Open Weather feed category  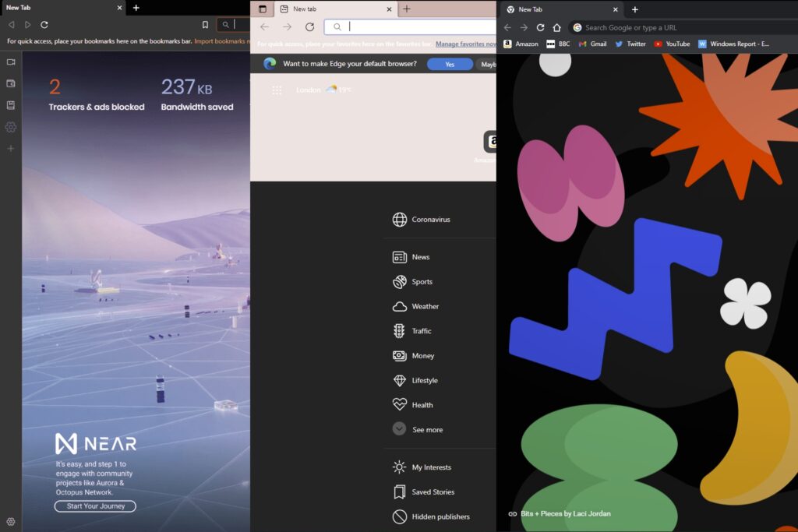point(415,307)
